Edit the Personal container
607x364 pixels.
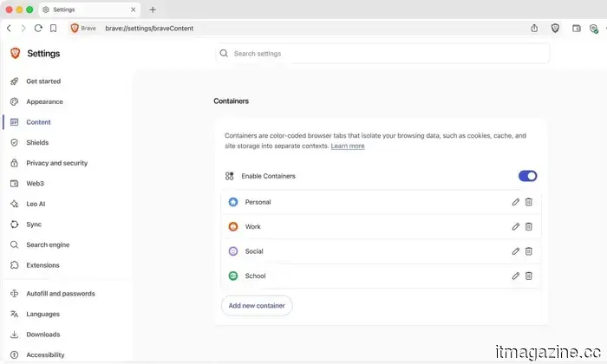coord(516,202)
